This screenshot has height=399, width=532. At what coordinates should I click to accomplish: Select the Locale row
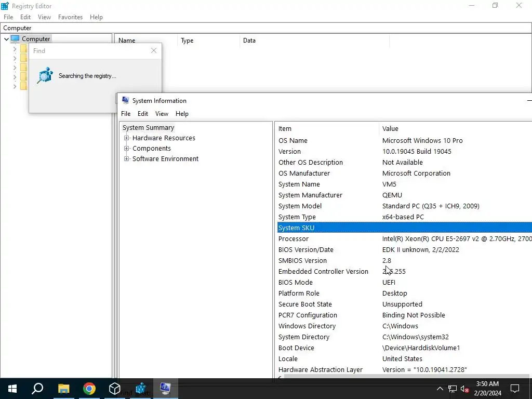pos(404,358)
